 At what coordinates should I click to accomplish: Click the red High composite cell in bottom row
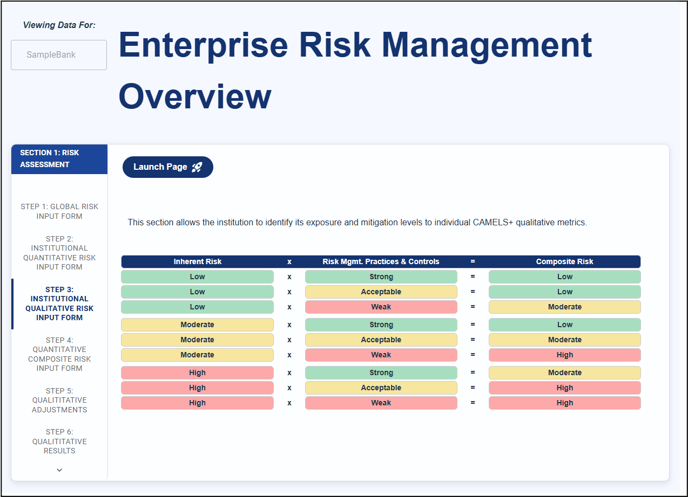(565, 403)
